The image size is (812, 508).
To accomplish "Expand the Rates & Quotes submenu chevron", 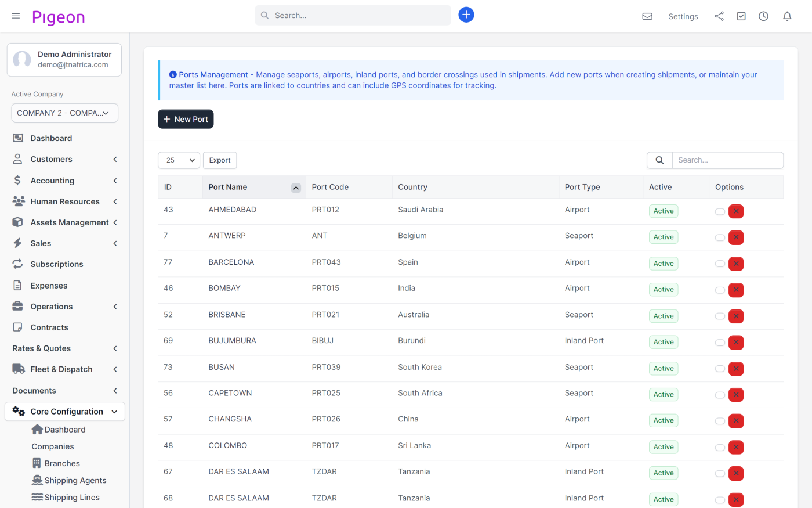I will [115, 348].
